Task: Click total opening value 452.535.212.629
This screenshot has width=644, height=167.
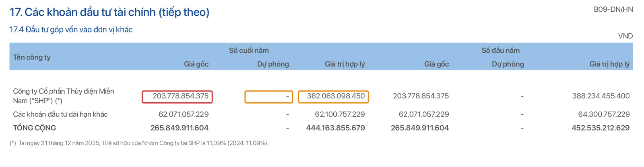Action: [601, 128]
